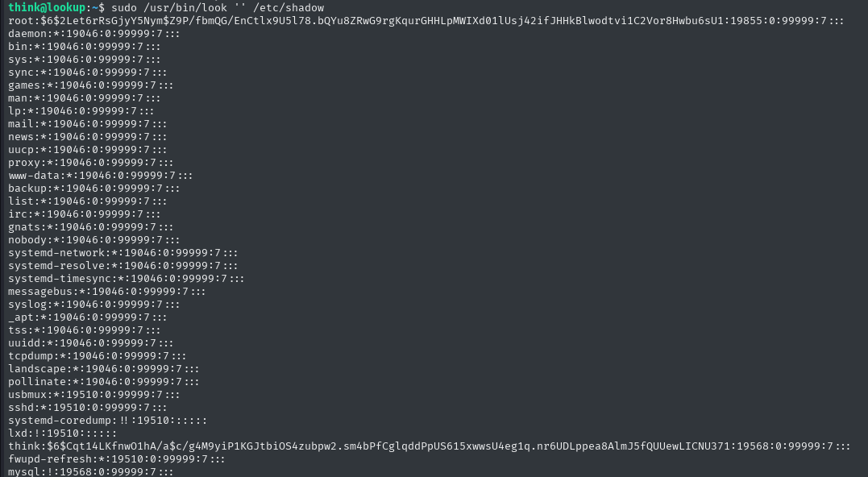The image size is (868, 477).
Task: Click the sudo /usr/bin/look command text
Action: coord(168,8)
